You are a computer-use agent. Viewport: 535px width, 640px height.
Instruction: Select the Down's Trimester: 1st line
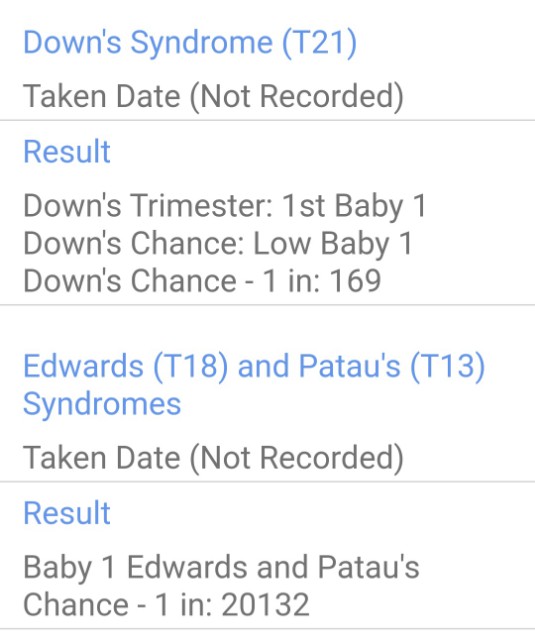(225, 206)
